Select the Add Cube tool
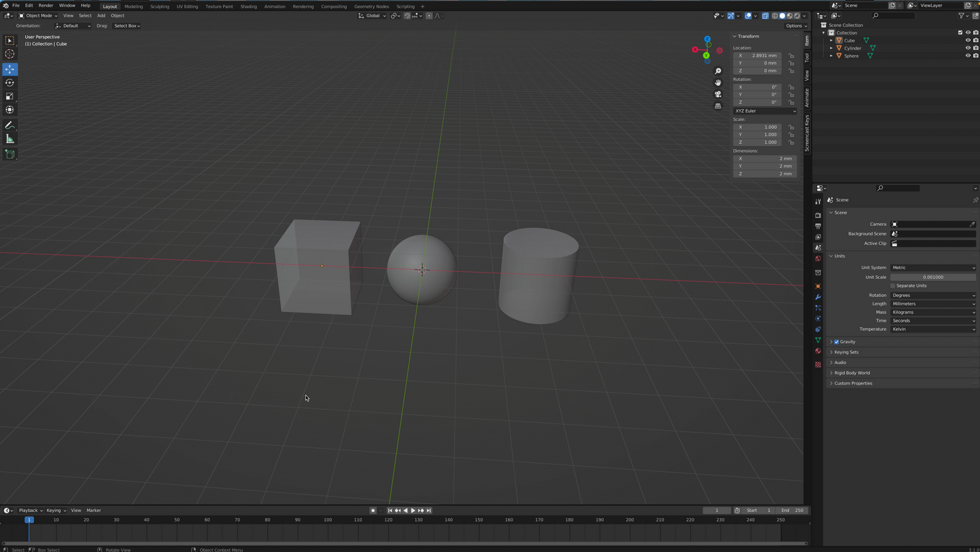The image size is (980, 552). pyautogui.click(x=9, y=155)
